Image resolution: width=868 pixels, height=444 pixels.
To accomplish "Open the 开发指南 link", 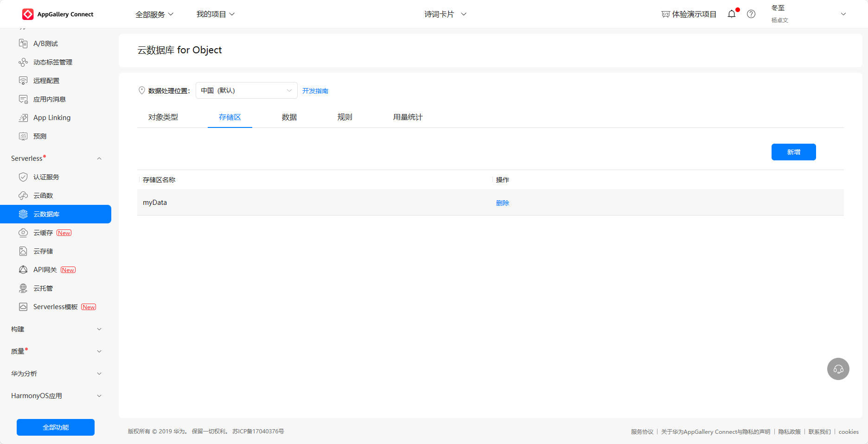I will (315, 91).
